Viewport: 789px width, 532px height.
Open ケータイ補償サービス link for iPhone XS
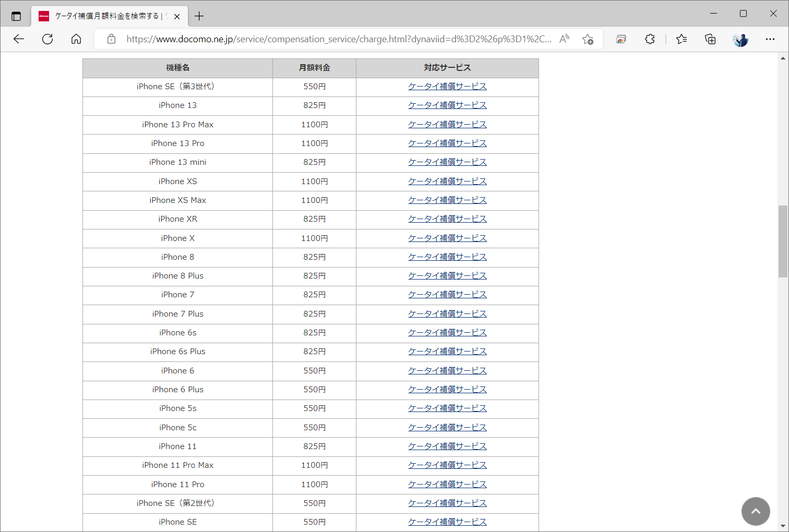click(447, 182)
